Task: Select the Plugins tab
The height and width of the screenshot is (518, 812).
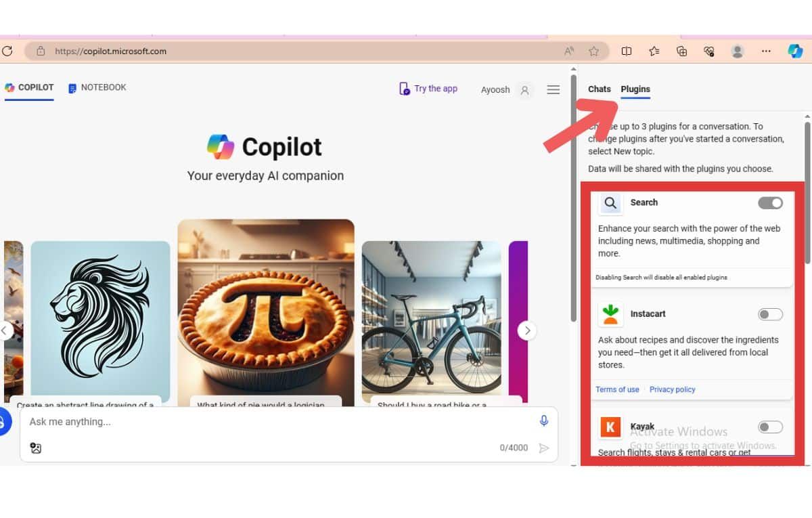Action: click(635, 89)
